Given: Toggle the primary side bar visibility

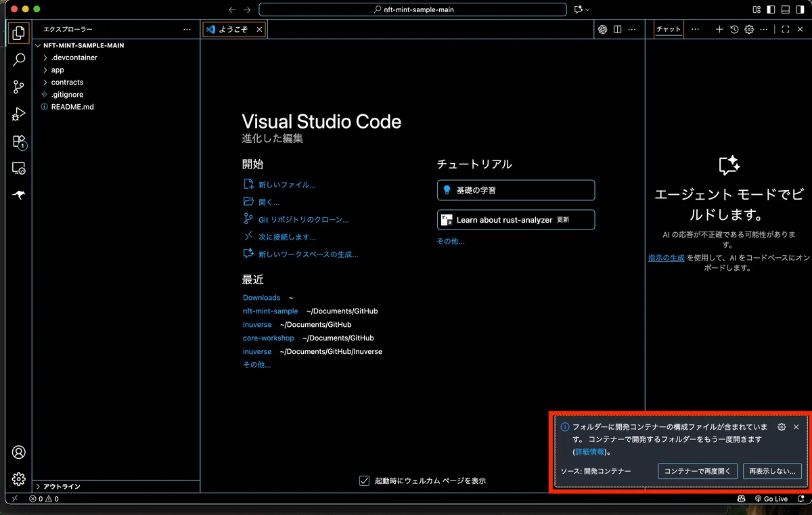Looking at the screenshot, I should point(771,9).
